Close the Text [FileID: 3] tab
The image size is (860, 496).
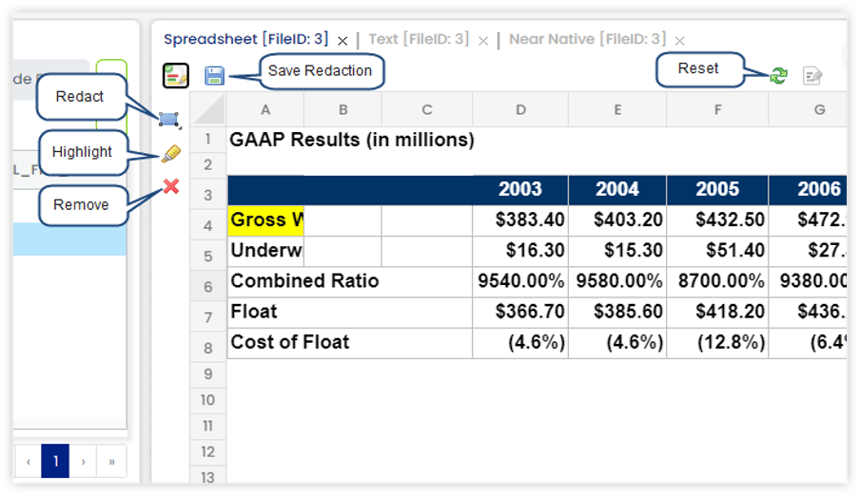[483, 41]
